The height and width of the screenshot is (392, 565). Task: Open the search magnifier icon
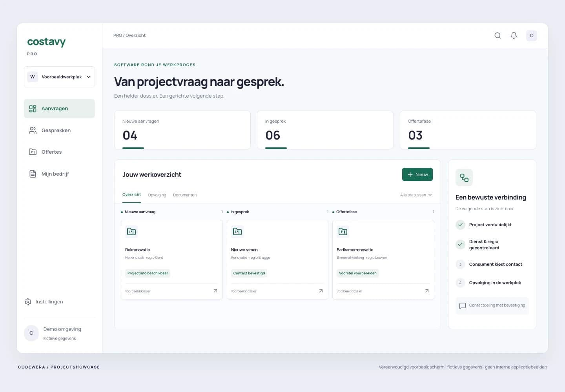click(x=498, y=36)
